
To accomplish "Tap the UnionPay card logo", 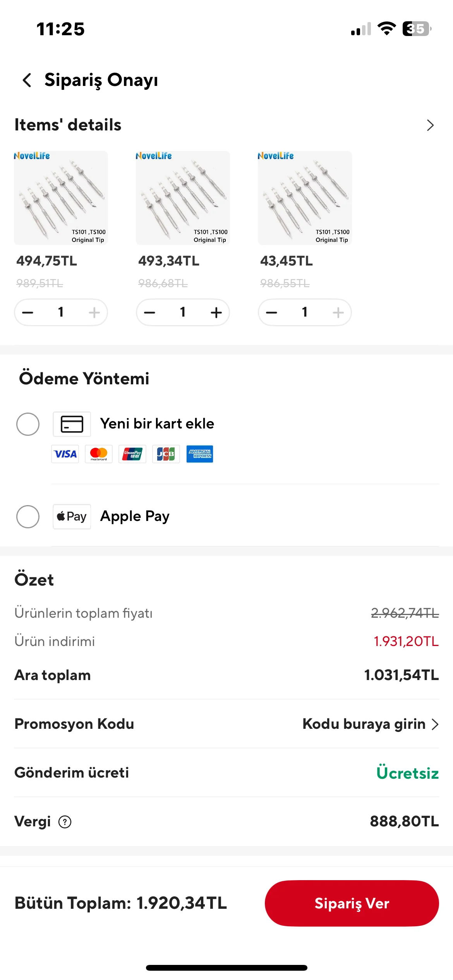I will [x=132, y=454].
